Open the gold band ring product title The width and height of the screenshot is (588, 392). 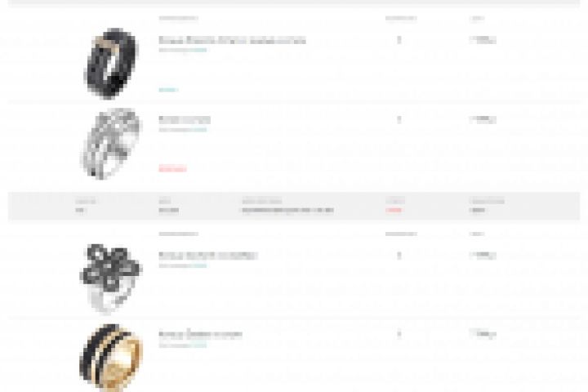[200, 334]
